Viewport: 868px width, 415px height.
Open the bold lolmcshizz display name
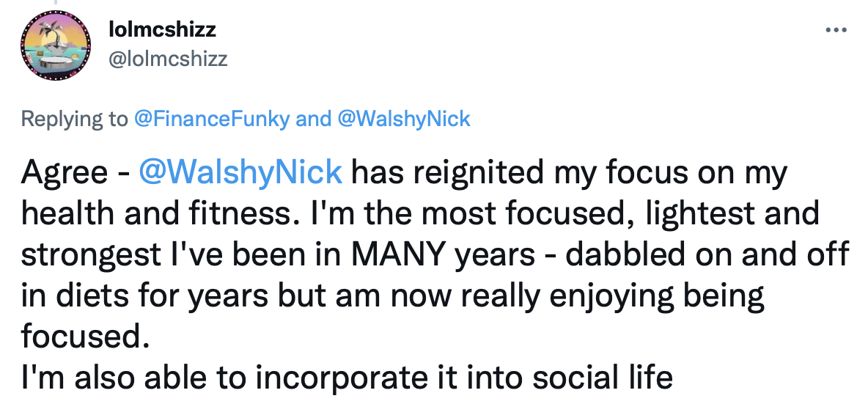pyautogui.click(x=161, y=31)
